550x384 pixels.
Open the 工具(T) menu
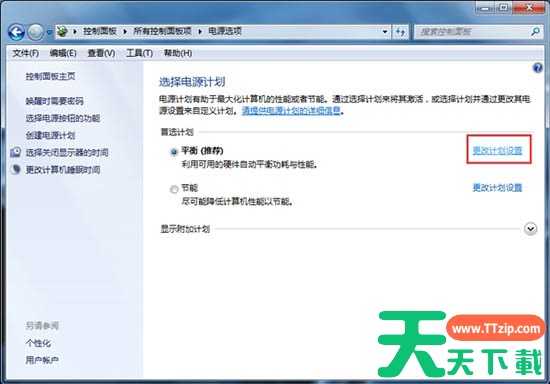(x=139, y=53)
